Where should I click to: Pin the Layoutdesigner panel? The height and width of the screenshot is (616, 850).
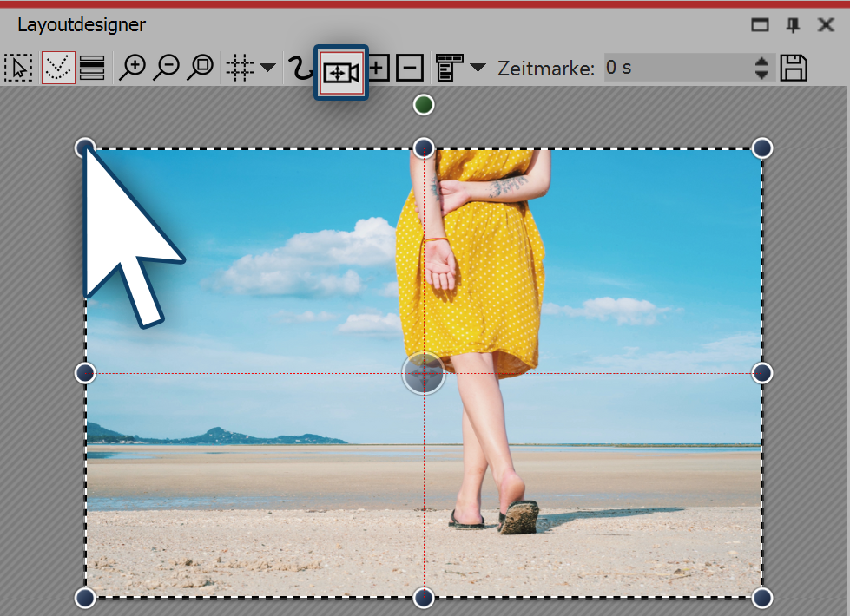coord(793,24)
